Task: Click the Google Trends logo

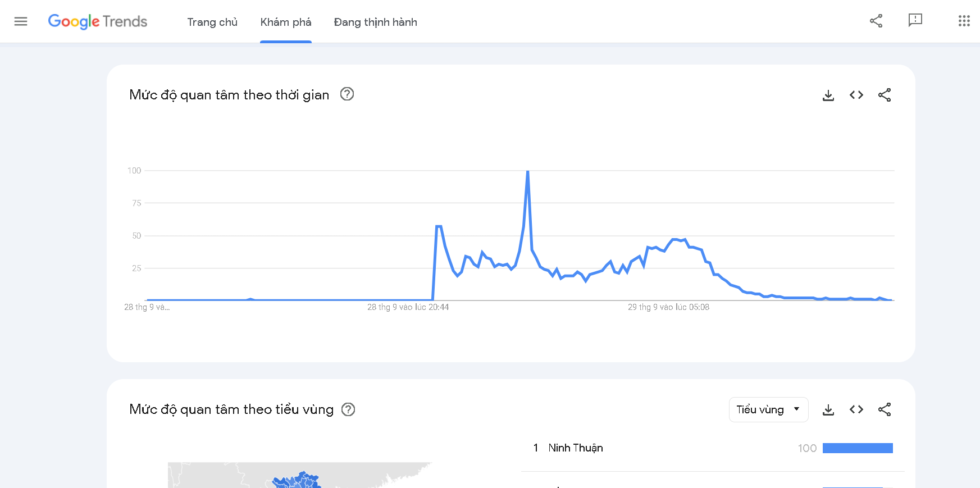Action: click(98, 21)
